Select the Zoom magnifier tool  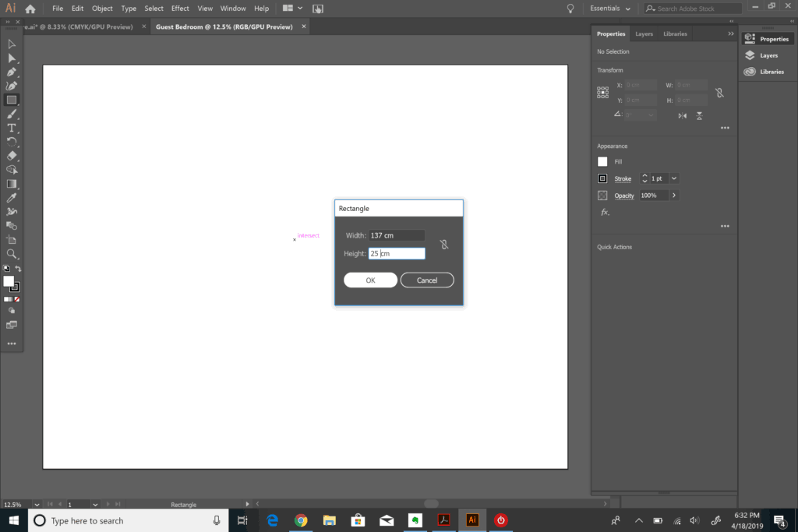(11, 254)
